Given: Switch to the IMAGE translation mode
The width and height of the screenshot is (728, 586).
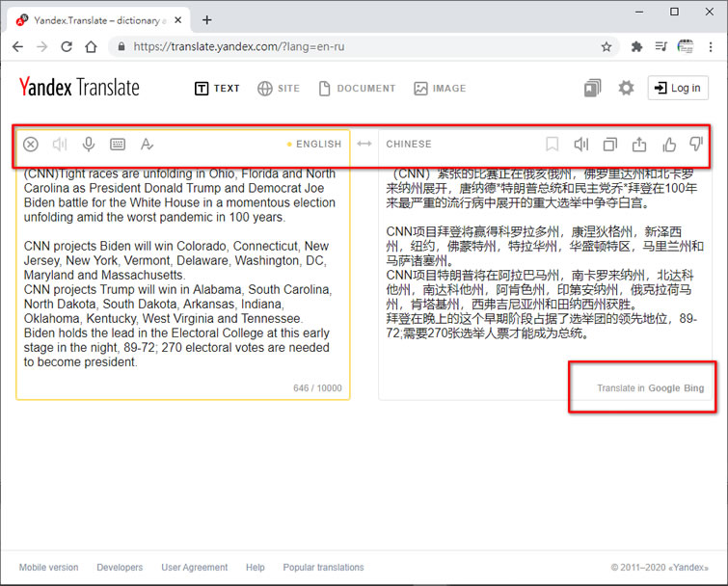Looking at the screenshot, I should pyautogui.click(x=440, y=88).
